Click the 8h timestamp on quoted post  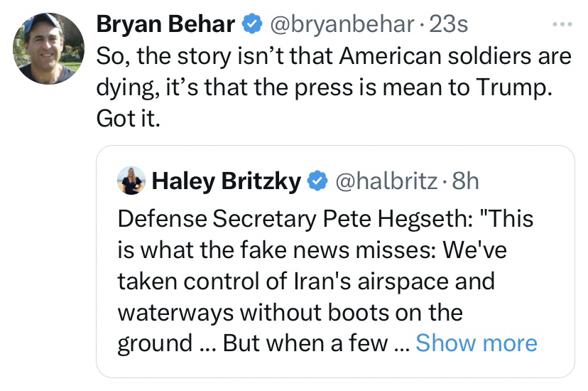click(x=466, y=181)
